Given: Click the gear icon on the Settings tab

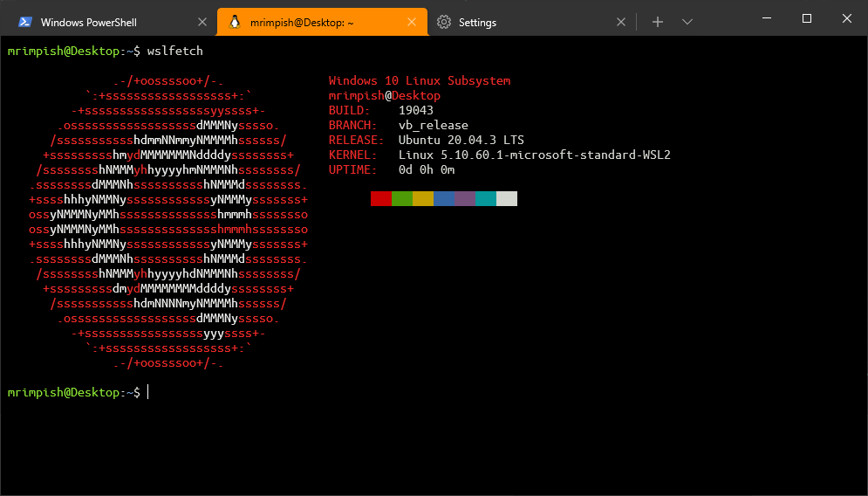Looking at the screenshot, I should [444, 22].
